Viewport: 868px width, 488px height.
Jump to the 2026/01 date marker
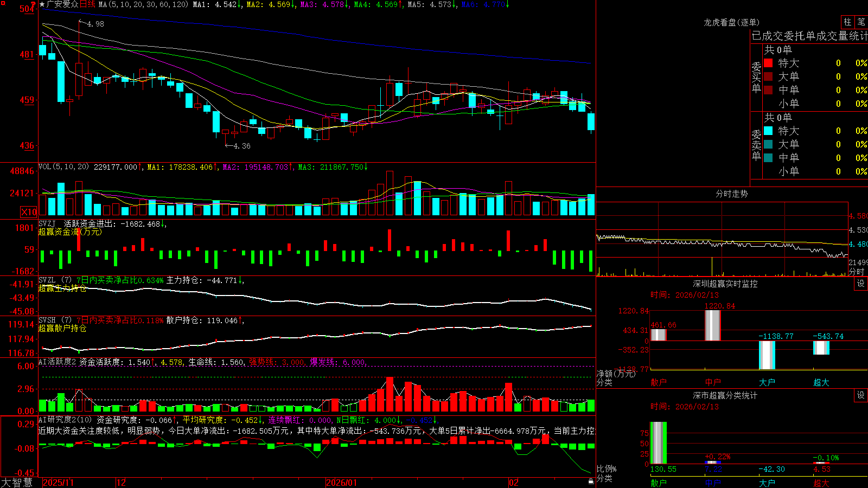[x=342, y=483]
